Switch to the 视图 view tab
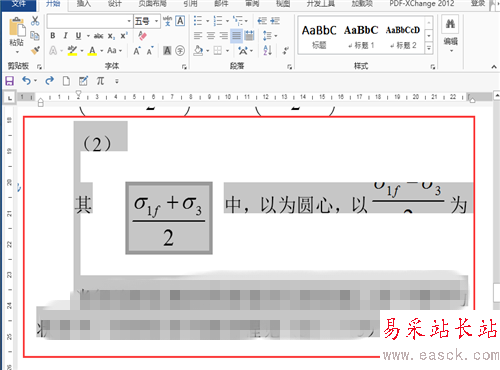 [x=283, y=4]
